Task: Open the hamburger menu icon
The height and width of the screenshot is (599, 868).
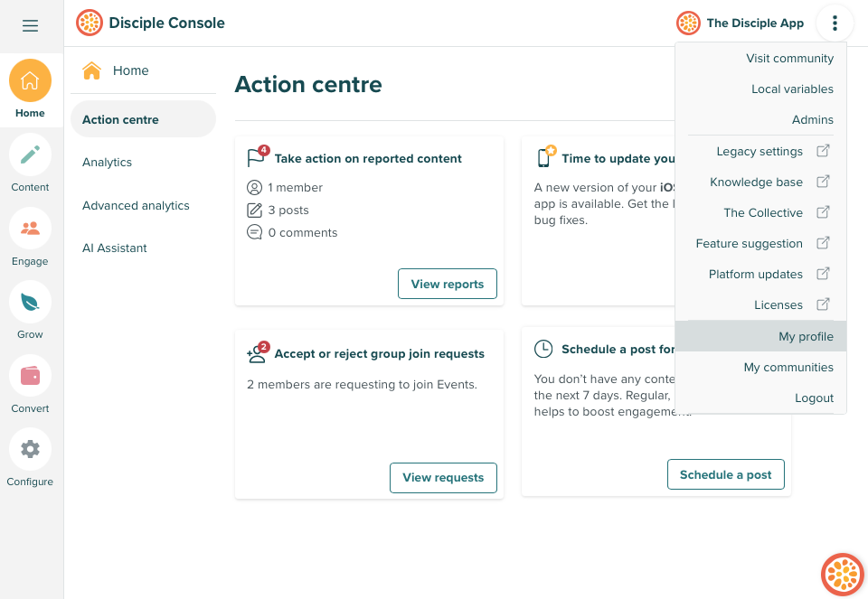Action: click(30, 26)
